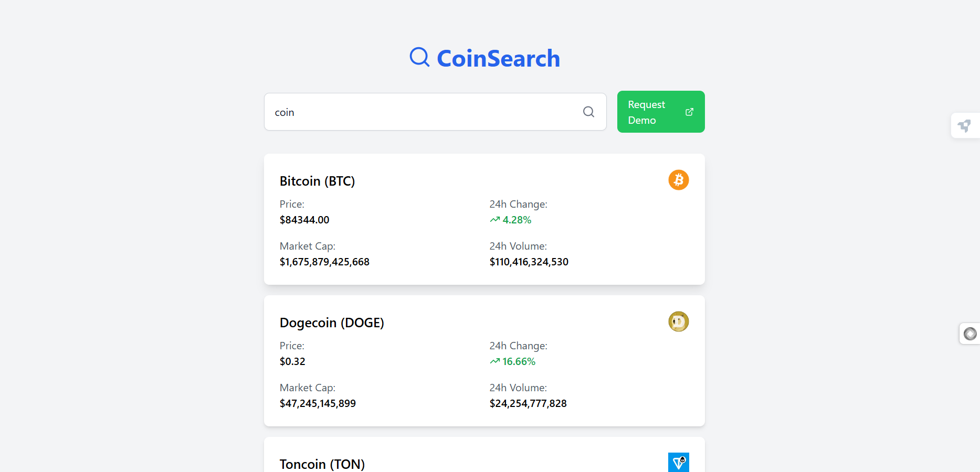Click Bitcoin price $84344.00
The width and height of the screenshot is (980, 472).
[304, 220]
